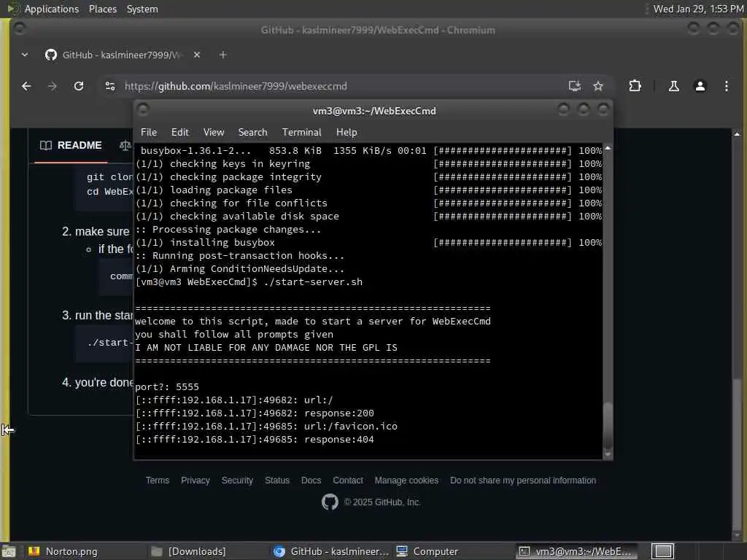
Task: Click GitHub octocat logo in footer
Action: [x=330, y=502]
